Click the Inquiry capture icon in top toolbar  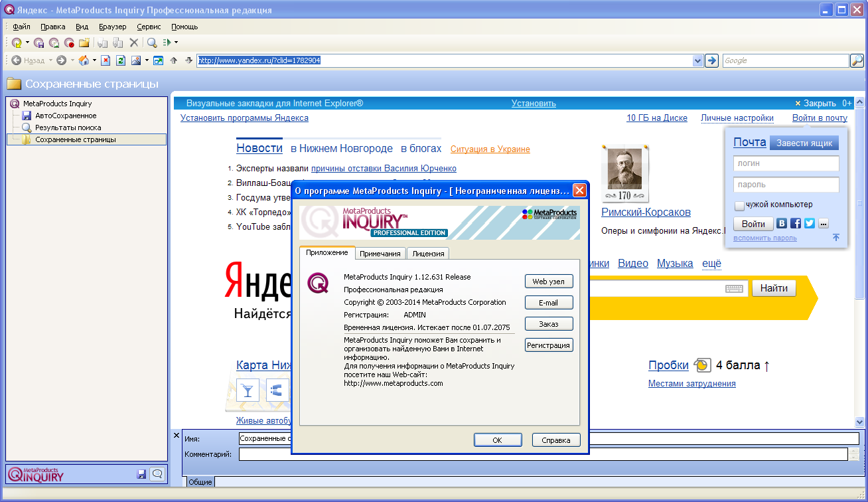(17, 42)
